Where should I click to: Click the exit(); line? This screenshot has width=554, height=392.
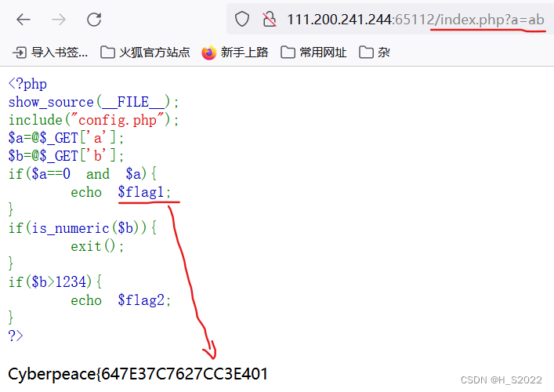tap(97, 246)
